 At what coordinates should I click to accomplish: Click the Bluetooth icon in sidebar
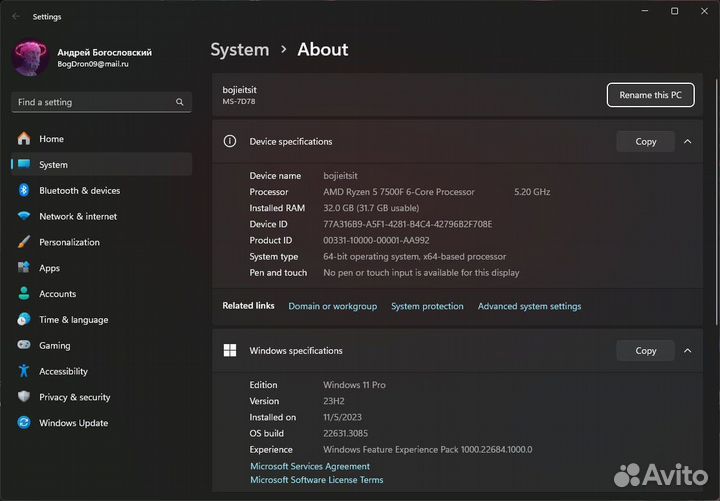point(24,190)
